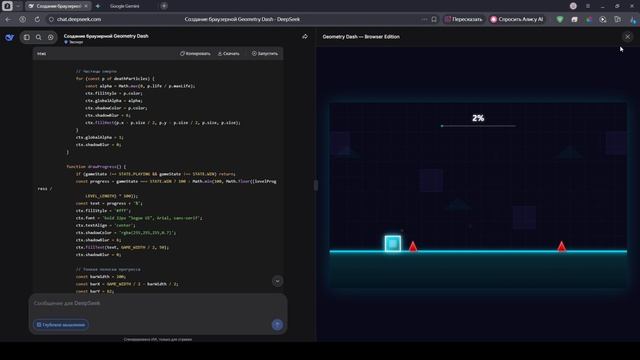This screenshot has height=360, width=640.
Task: Click the browser home icon in the tab strip
Action: click(x=7, y=6)
